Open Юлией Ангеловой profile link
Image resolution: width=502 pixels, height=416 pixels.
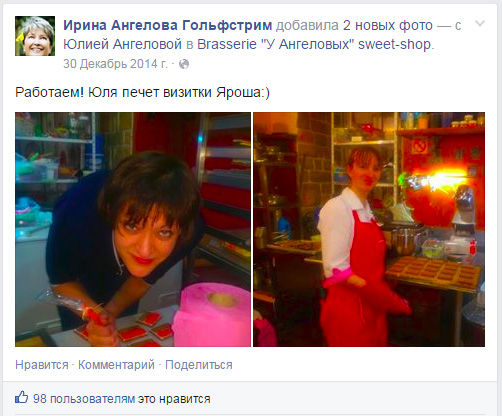122,44
